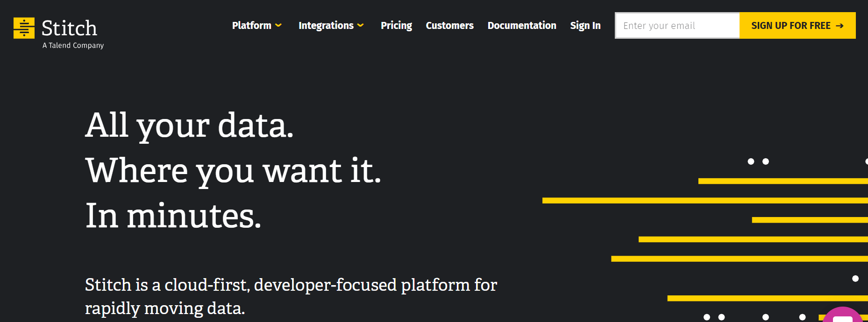The width and height of the screenshot is (868, 322).
Task: Open the pink chat widget bubble
Action: [842, 316]
